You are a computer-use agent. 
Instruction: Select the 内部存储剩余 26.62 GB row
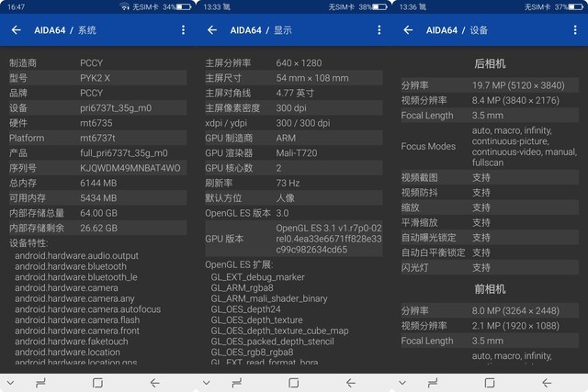tap(97, 228)
